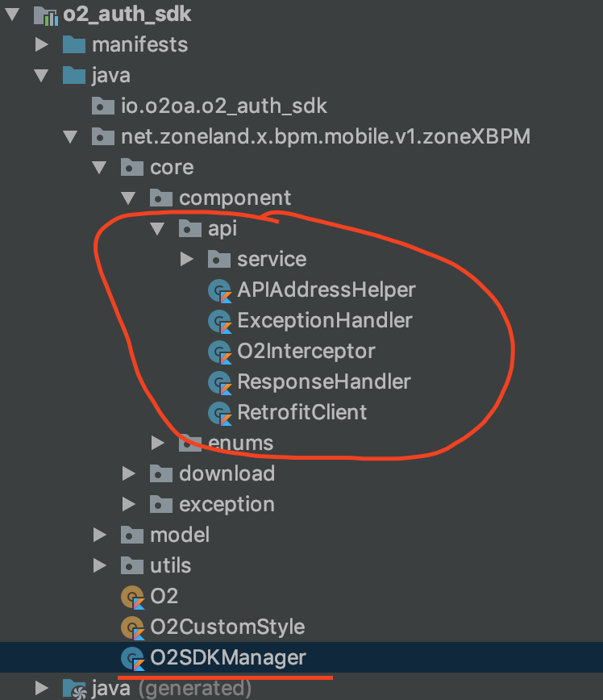Collapse the core package arrow

99,168
